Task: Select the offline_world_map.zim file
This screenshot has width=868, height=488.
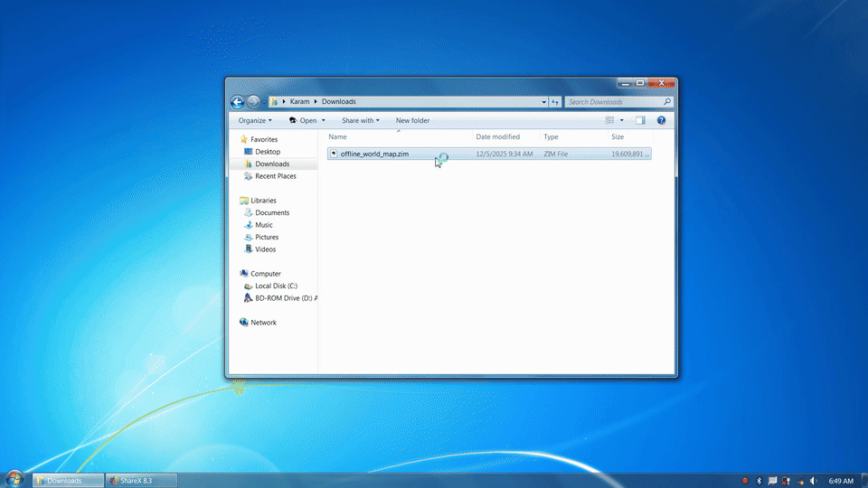Action: click(x=374, y=155)
